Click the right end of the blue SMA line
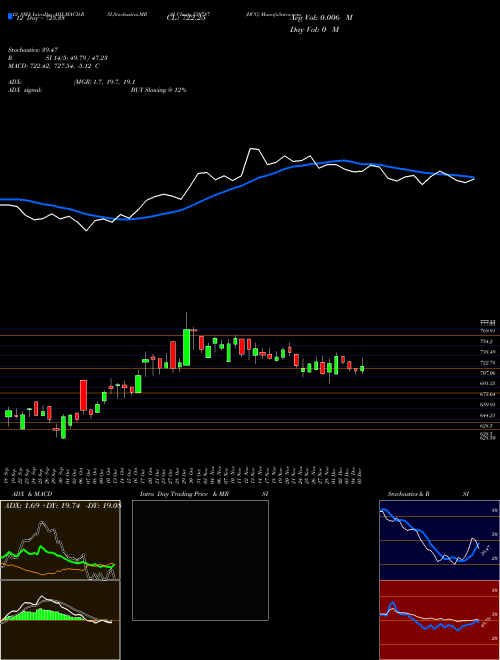Image resolution: width=500 pixels, height=660 pixels. [473, 177]
